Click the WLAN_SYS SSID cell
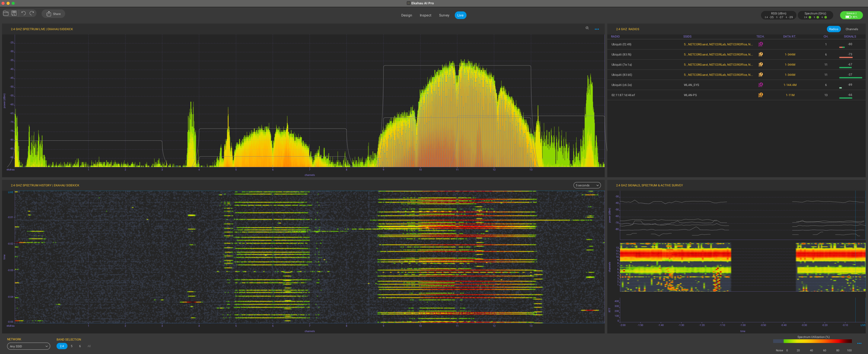Screen dimensions: 868x354 coord(691,85)
